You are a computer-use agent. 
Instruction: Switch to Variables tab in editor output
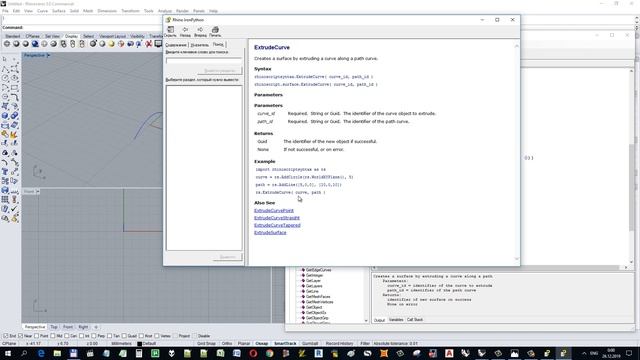(396, 320)
